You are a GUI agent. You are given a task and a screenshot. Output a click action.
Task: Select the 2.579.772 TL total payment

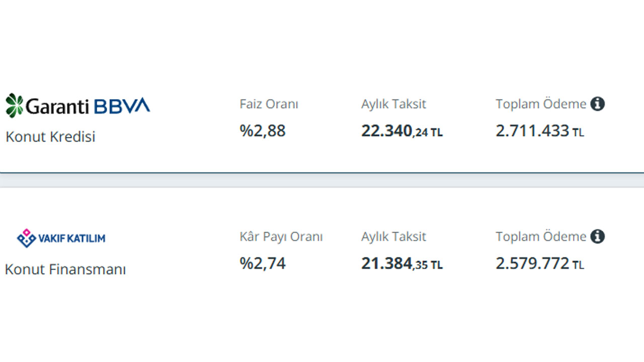540,263
